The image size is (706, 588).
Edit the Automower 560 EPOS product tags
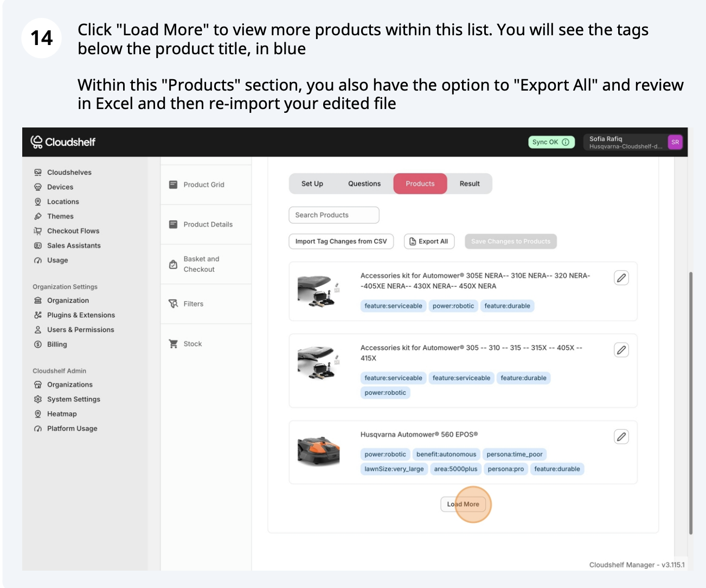click(621, 437)
